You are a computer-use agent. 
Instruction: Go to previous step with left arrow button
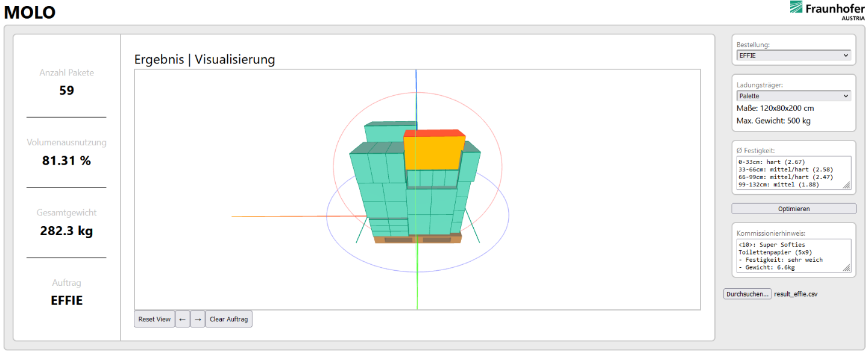(x=182, y=319)
